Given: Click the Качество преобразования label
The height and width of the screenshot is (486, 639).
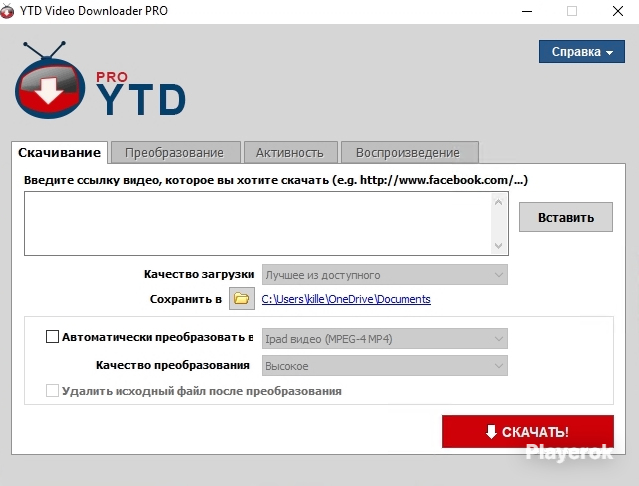Looking at the screenshot, I should click(173, 365).
